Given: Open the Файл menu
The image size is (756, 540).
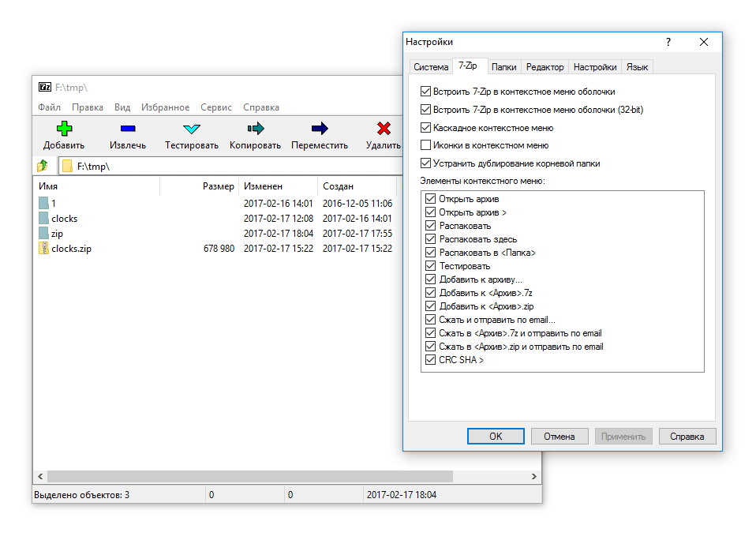Looking at the screenshot, I should [x=49, y=107].
